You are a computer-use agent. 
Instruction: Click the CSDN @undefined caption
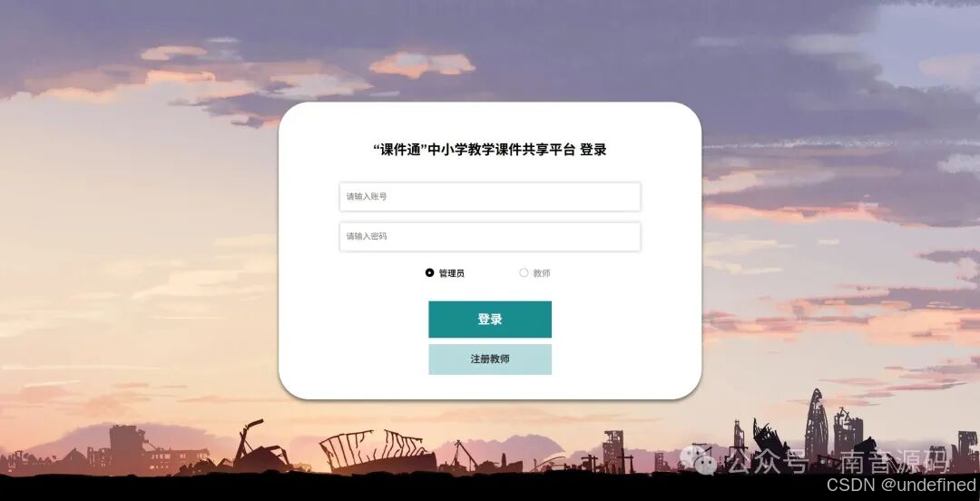click(x=901, y=484)
